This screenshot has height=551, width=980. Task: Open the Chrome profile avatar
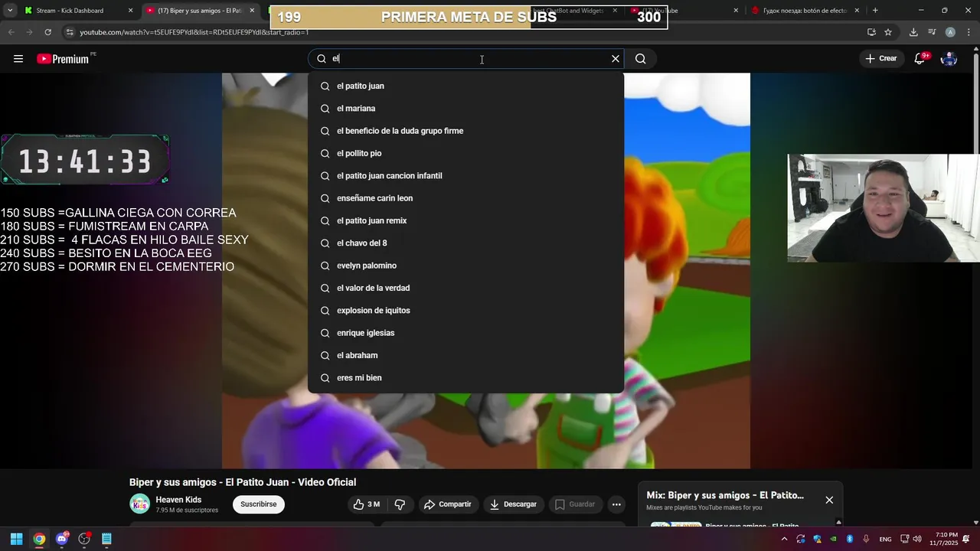click(x=950, y=32)
